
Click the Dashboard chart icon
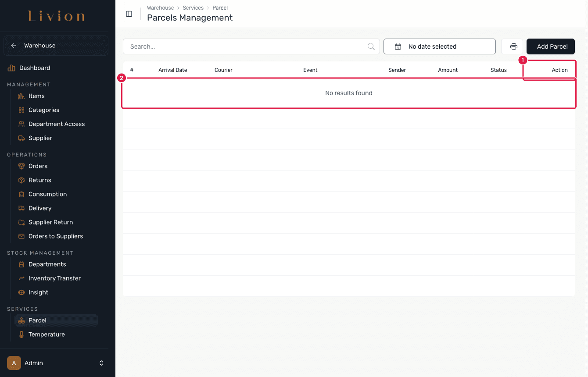coord(11,68)
